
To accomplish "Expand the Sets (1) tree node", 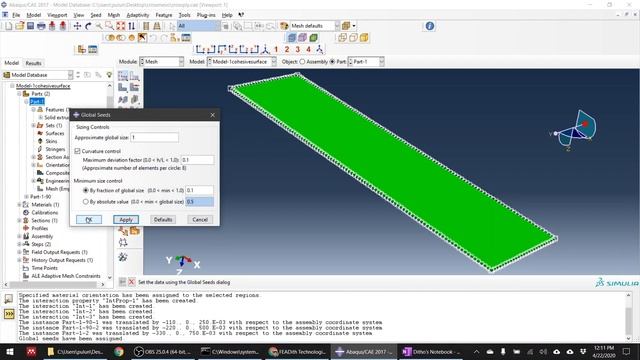I will [33, 125].
